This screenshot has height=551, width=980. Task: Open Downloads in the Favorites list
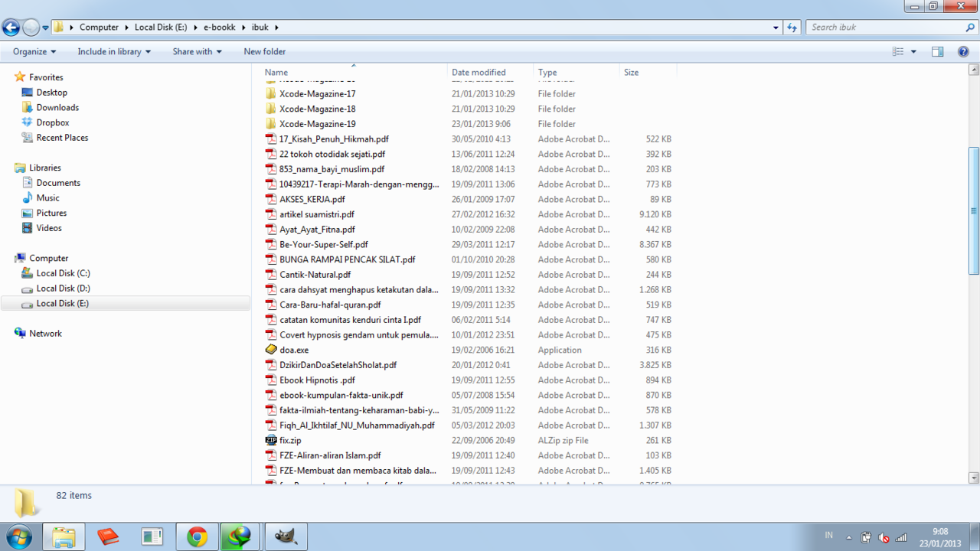(57, 108)
